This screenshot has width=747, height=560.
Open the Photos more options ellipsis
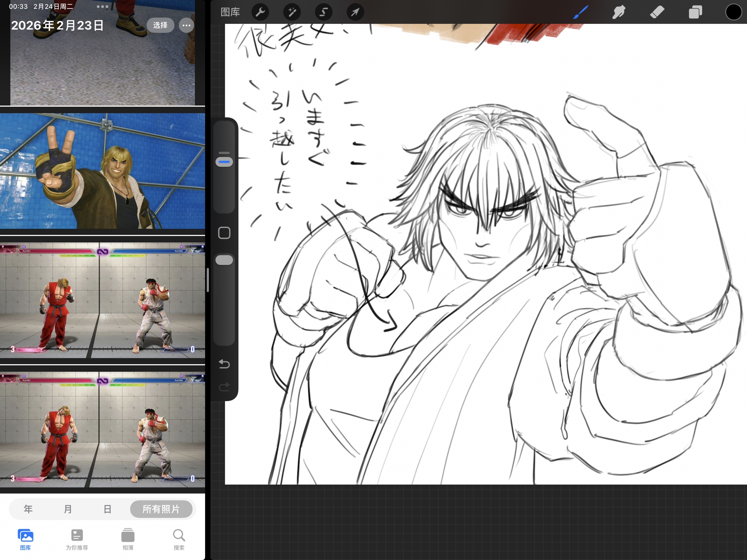tap(186, 25)
